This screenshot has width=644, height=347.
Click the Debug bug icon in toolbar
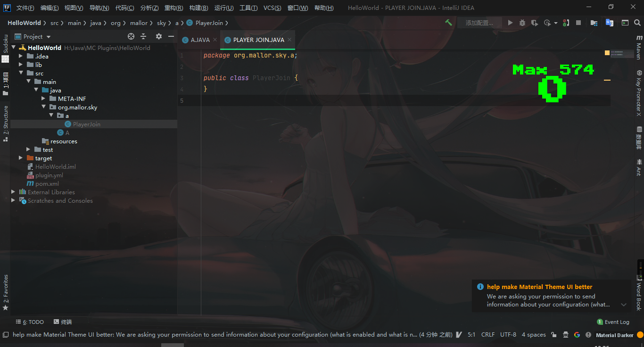coord(522,23)
